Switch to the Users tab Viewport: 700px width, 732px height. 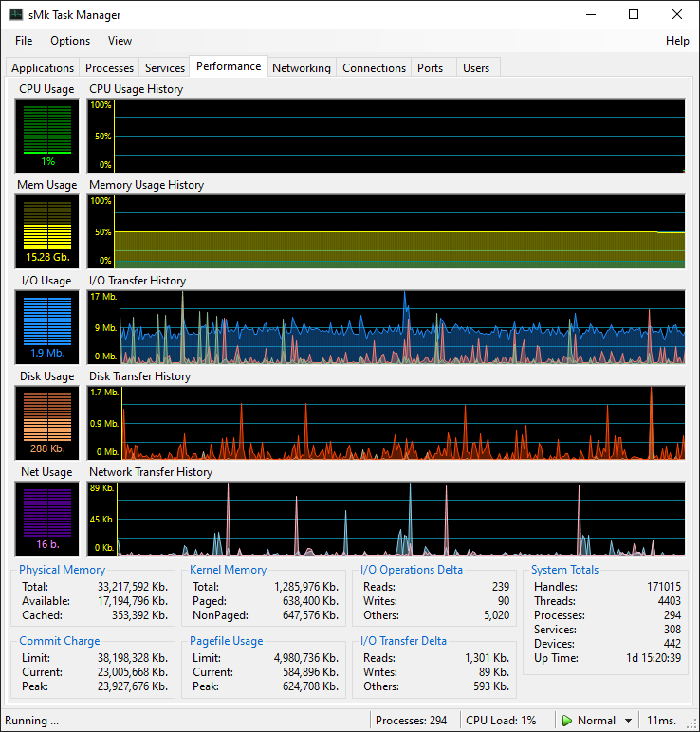point(476,68)
